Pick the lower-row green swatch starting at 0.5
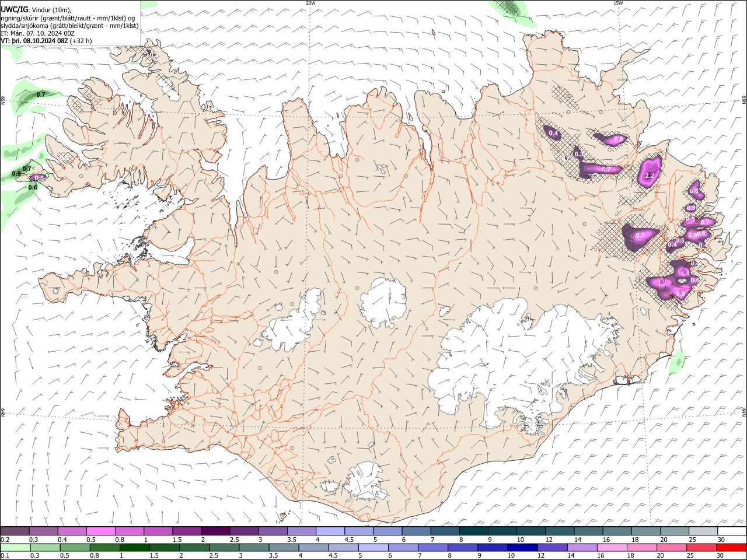The width and height of the screenshot is (747, 560). pos(75,547)
